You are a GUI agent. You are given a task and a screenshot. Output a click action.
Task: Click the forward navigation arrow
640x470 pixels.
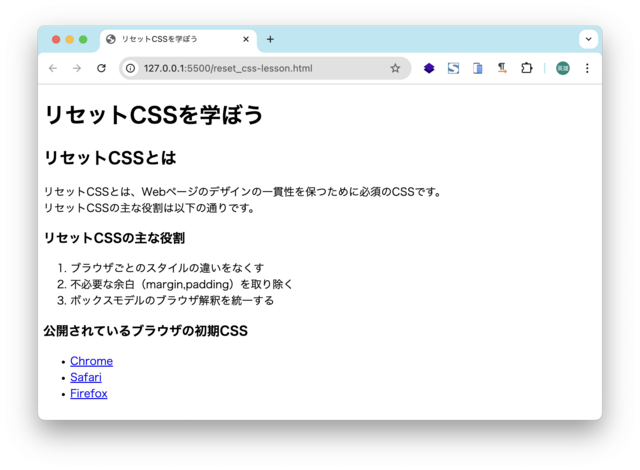(x=77, y=68)
